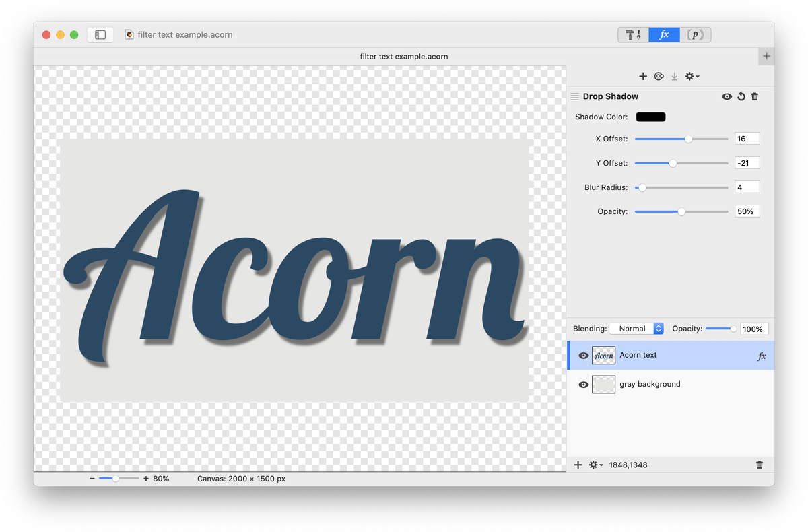Select the fx filters tab
The height and width of the screenshot is (532, 808).
(664, 35)
